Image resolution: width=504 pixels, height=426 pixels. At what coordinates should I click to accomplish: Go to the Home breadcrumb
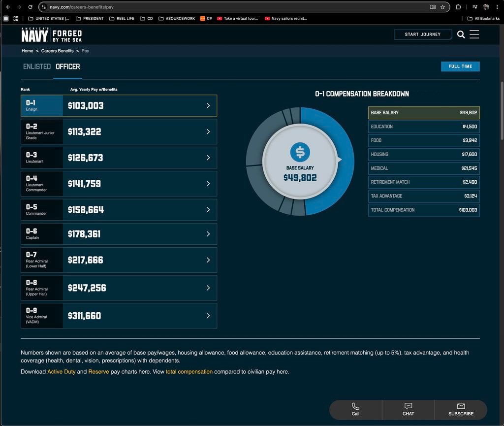28,51
